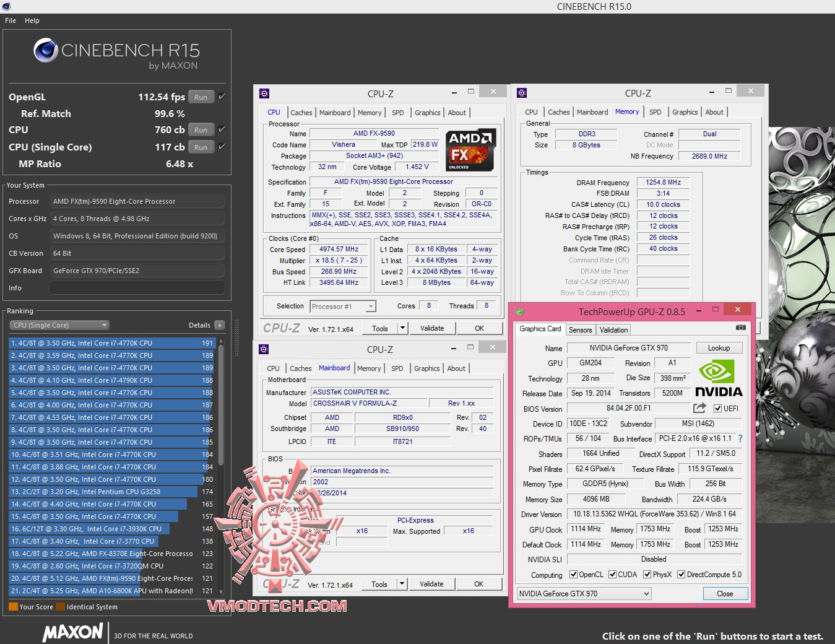Click the BIOS share/export icon in GPU-Z
The width and height of the screenshot is (835, 644).
pos(699,408)
